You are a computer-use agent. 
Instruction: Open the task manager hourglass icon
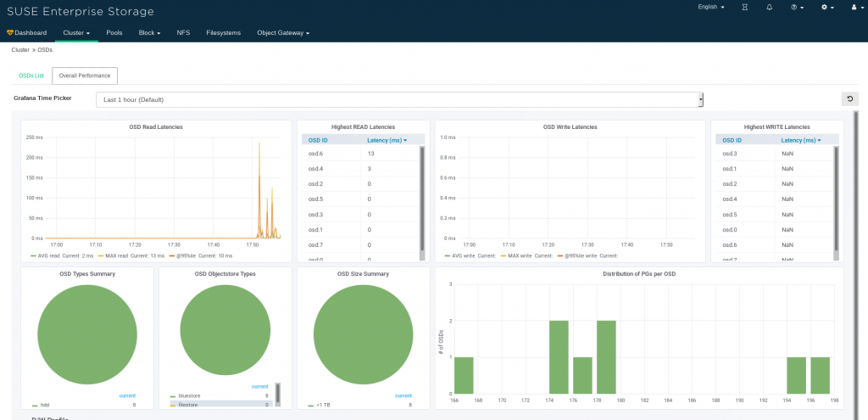pyautogui.click(x=744, y=7)
